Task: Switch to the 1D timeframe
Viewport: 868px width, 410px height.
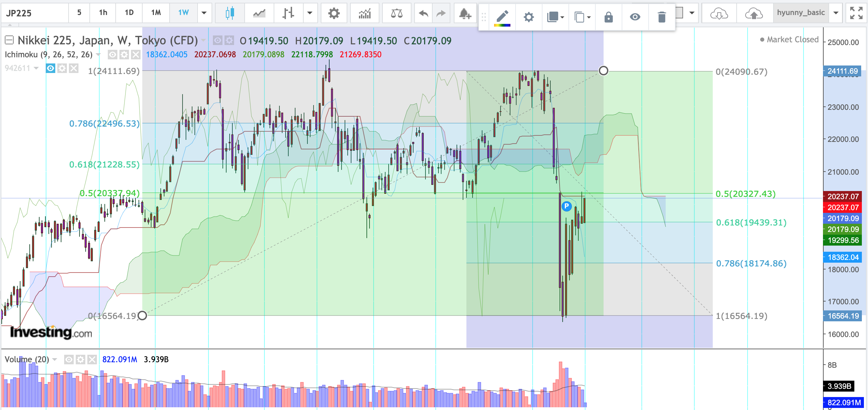Action: (x=129, y=13)
